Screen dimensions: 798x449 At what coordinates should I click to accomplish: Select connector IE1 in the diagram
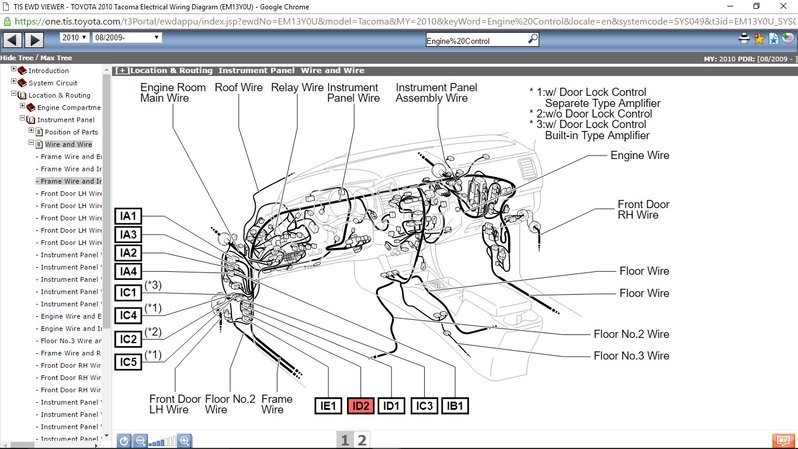(x=328, y=406)
